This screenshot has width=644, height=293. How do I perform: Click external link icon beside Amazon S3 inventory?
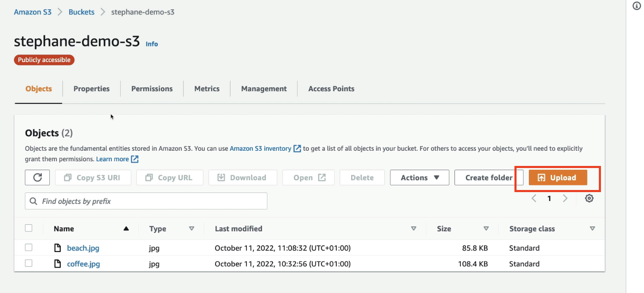[x=298, y=149]
